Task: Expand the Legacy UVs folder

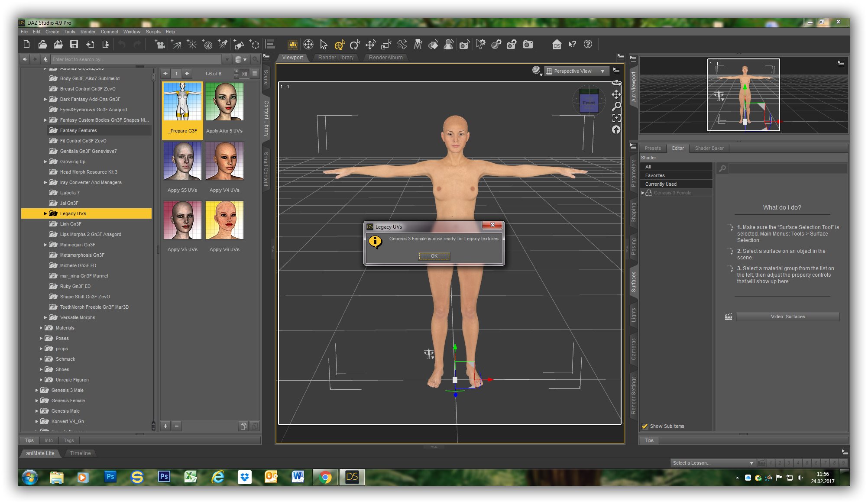Action: point(45,213)
